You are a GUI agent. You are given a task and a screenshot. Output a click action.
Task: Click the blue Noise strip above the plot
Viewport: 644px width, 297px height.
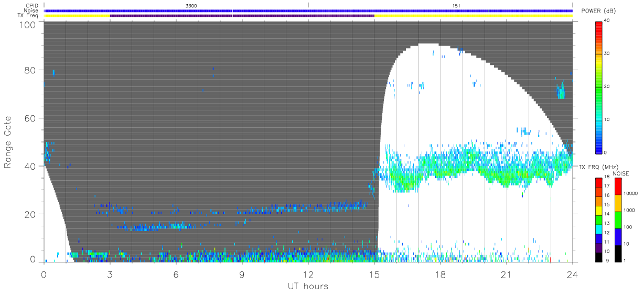[x=308, y=10]
